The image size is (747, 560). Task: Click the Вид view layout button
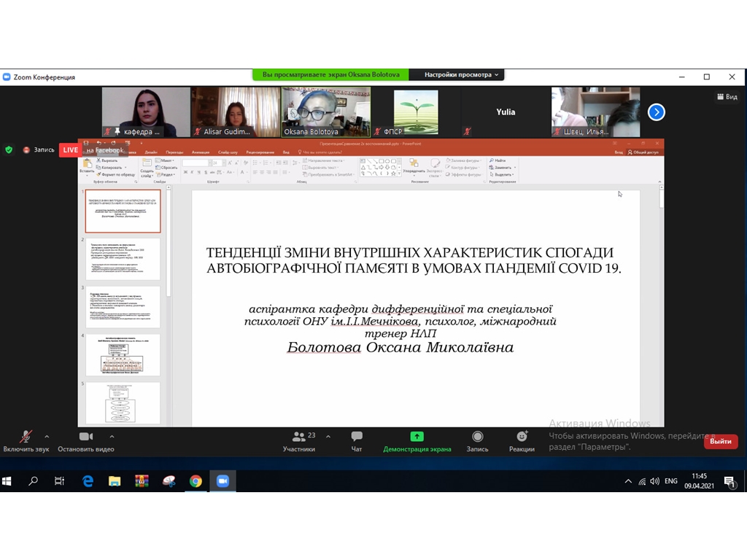pyautogui.click(x=727, y=97)
